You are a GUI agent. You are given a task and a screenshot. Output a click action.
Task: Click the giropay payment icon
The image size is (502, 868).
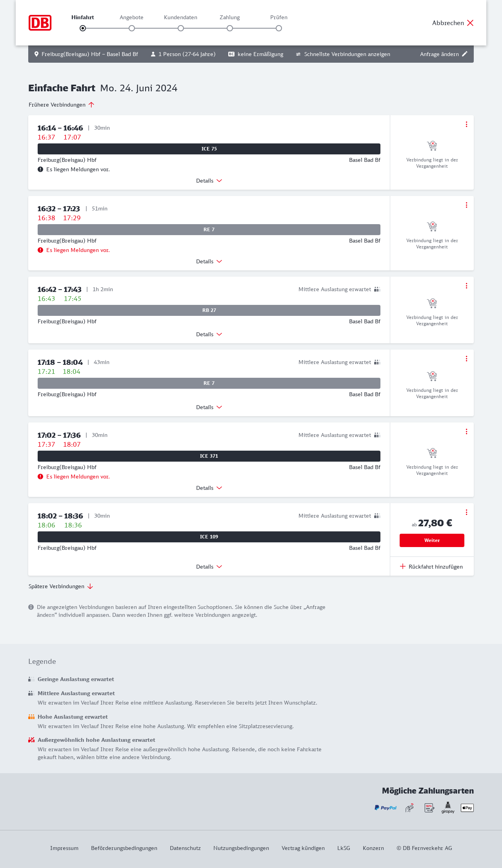[x=448, y=807]
